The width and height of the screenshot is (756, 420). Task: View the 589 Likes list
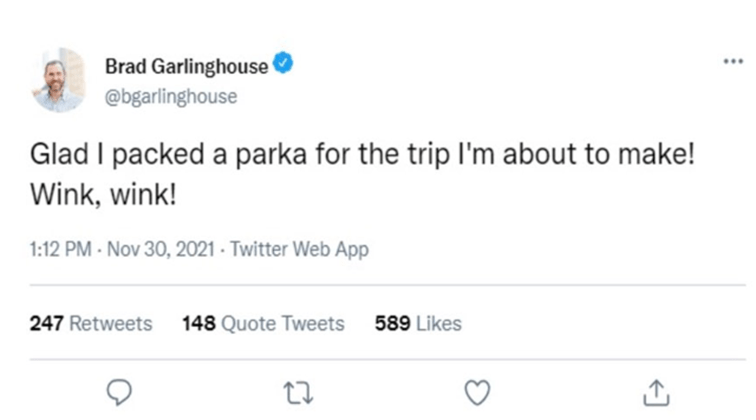click(x=418, y=323)
